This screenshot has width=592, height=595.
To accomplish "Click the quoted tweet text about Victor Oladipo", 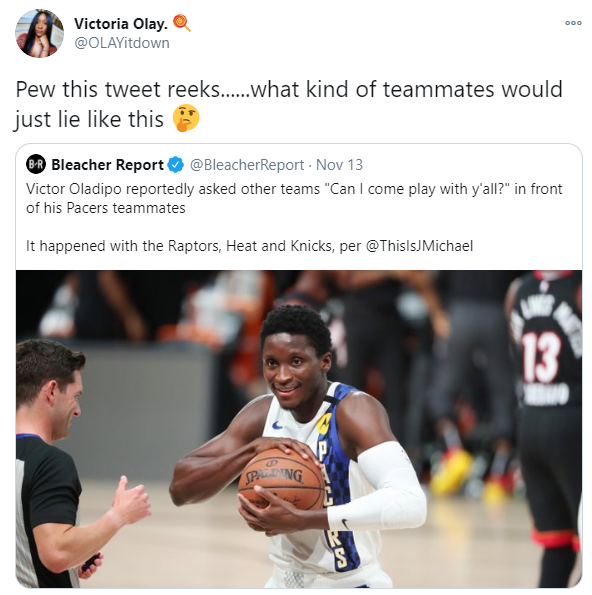I will point(294,198).
